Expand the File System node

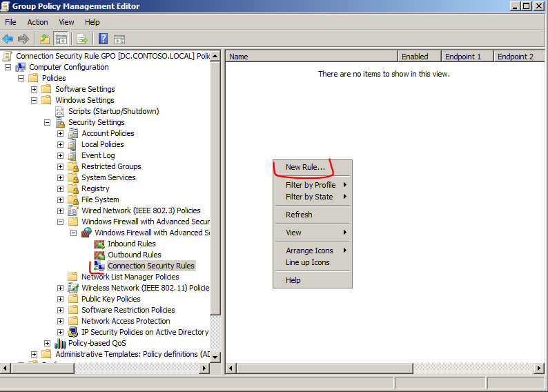(x=61, y=200)
